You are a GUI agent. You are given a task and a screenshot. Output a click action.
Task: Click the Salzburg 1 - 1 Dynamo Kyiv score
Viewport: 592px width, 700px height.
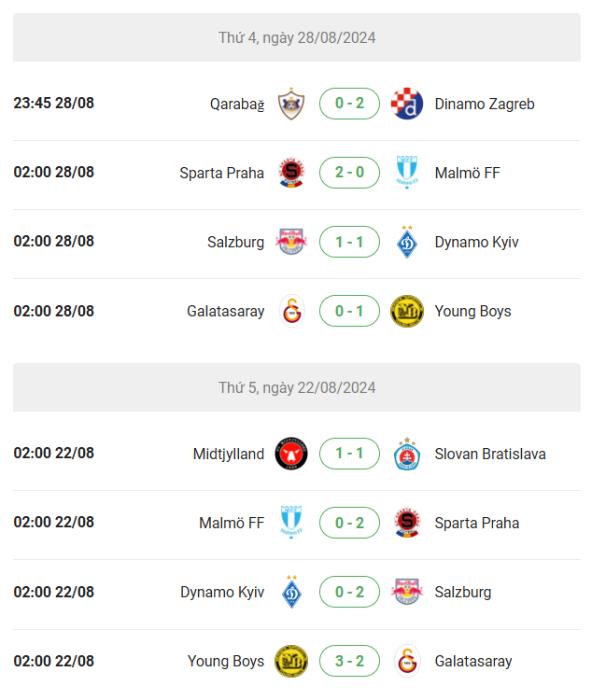click(x=349, y=242)
